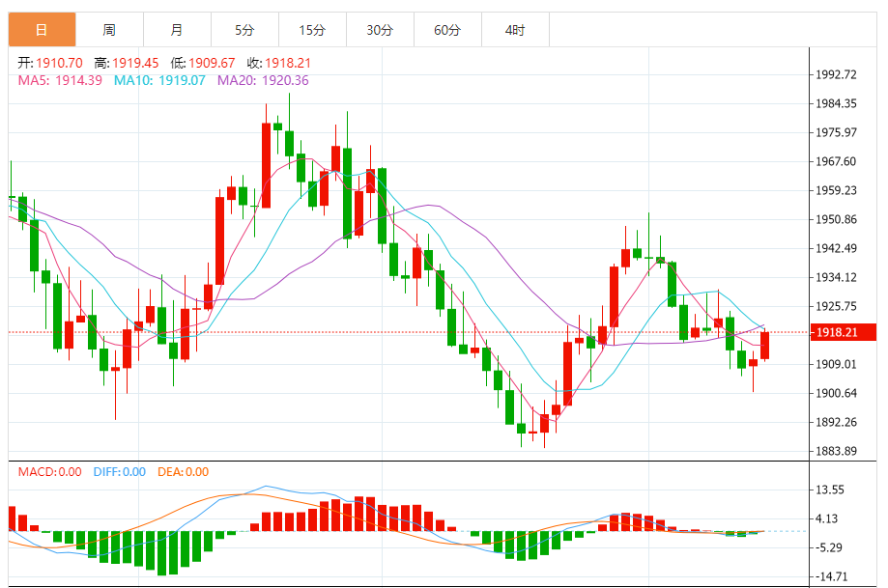
Task: Click the 1942.49 price axis label
Action: 836,248
